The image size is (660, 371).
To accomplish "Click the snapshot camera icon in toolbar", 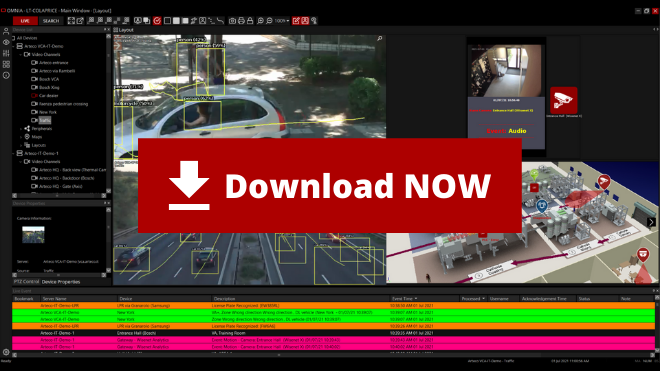I will pos(232,21).
